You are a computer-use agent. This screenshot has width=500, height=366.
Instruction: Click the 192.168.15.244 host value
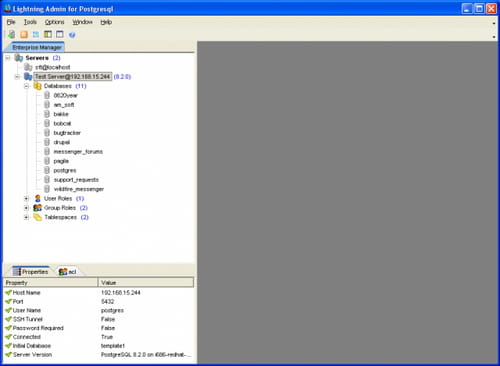(121, 293)
